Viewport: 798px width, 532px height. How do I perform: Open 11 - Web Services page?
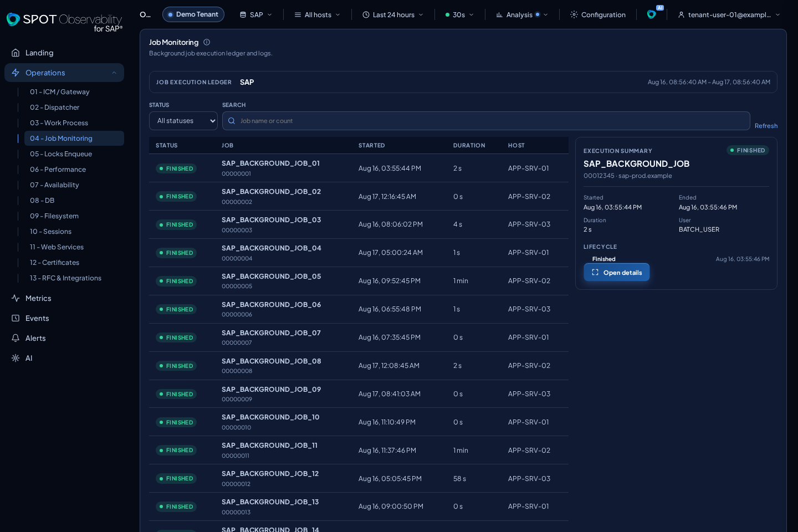coord(74,247)
